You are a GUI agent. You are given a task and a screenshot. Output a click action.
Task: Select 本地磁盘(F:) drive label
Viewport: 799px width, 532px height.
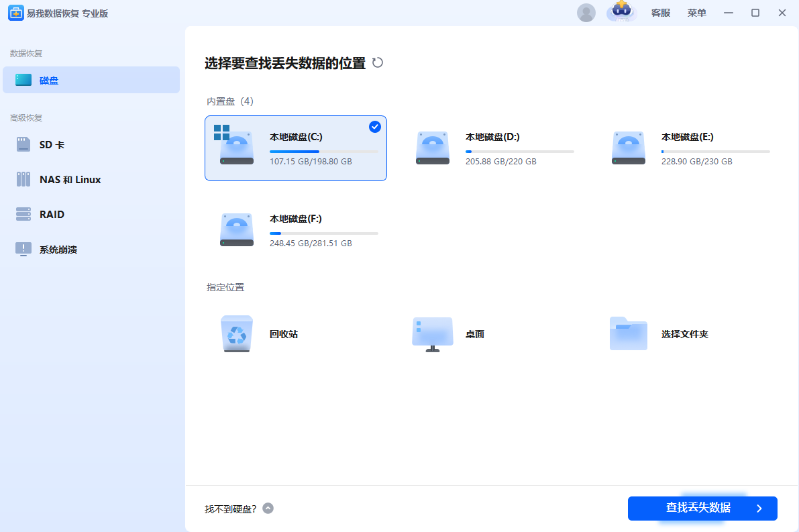pos(296,219)
